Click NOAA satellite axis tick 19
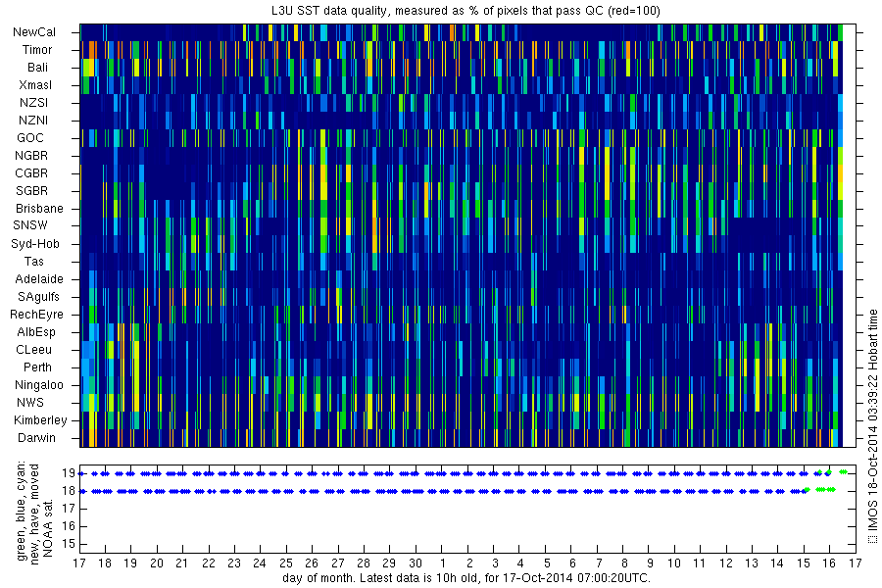Viewport: 882px width, 588px height. click(x=69, y=473)
